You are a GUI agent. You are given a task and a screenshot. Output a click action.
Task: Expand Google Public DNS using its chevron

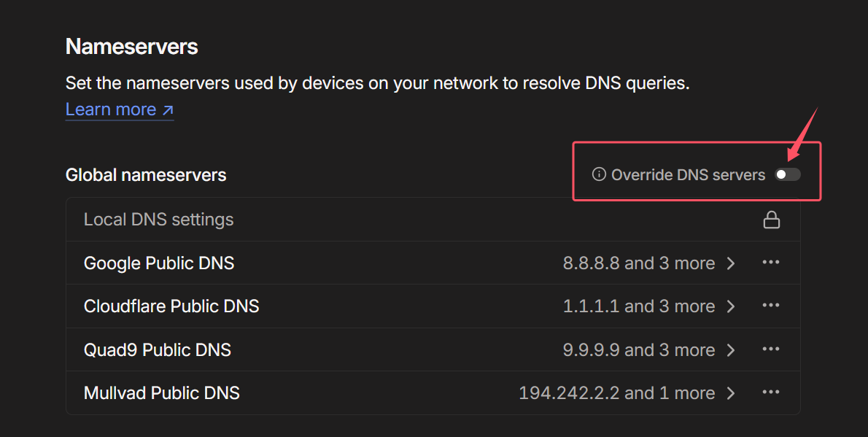[x=731, y=263]
